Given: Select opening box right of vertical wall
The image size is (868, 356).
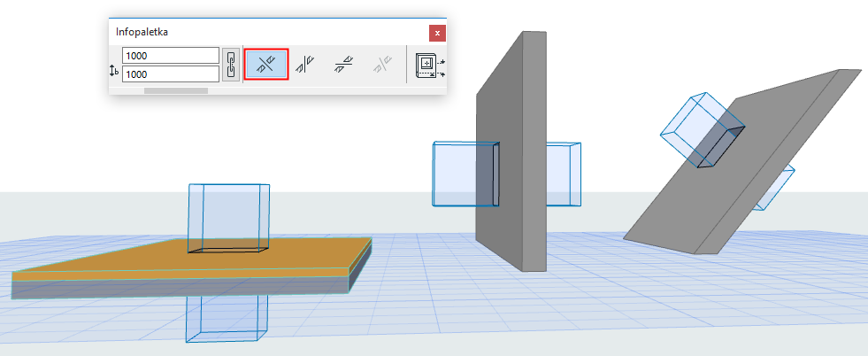Looking at the screenshot, I should (564, 173).
